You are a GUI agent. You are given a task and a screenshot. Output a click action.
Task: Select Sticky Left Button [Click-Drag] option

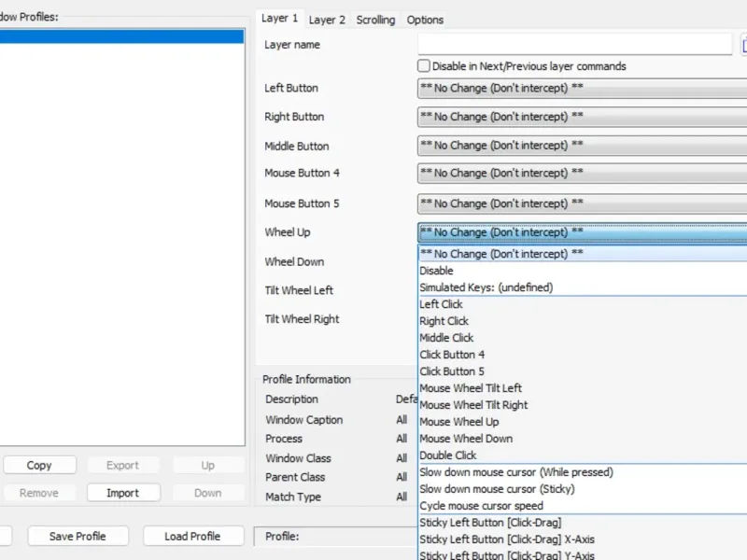582,523
